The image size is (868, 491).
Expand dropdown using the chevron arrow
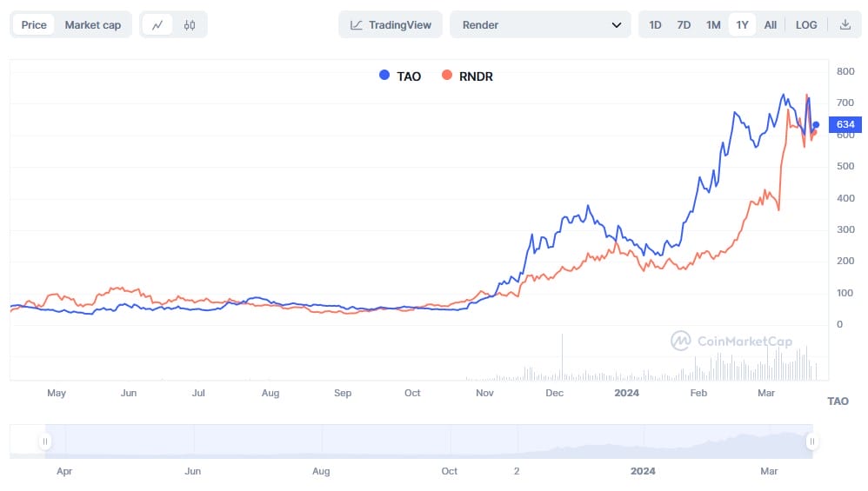(617, 25)
